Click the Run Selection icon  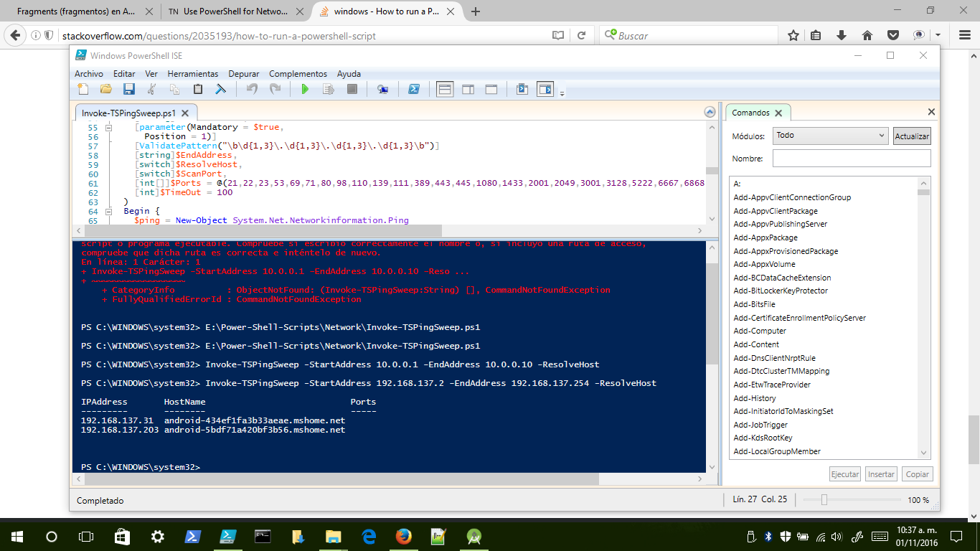coord(329,90)
